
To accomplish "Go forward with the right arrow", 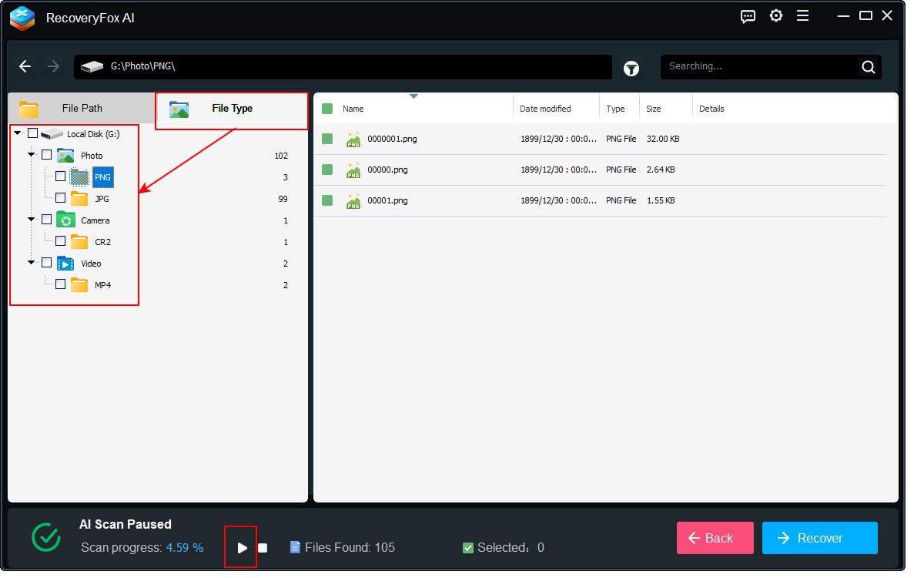I will [x=54, y=68].
